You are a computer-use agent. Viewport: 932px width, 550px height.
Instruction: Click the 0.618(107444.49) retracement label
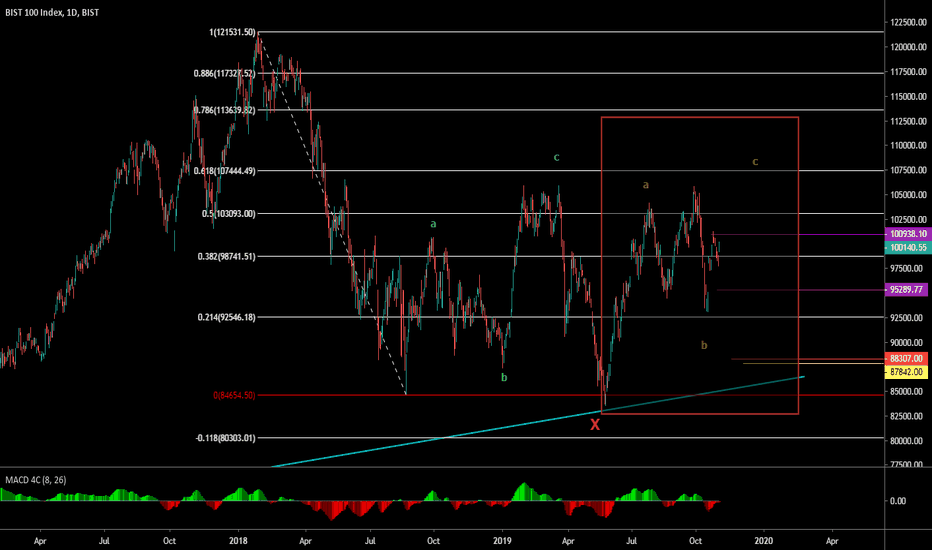[224, 171]
